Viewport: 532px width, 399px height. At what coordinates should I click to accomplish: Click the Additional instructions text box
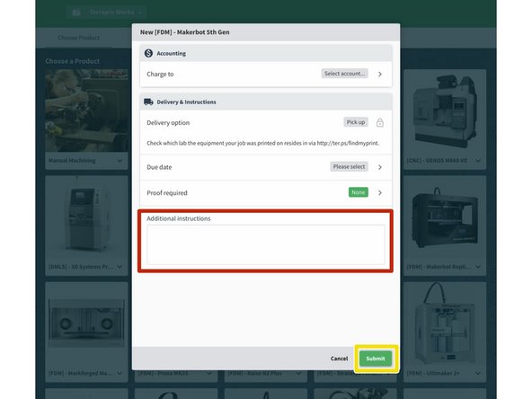[266, 244]
